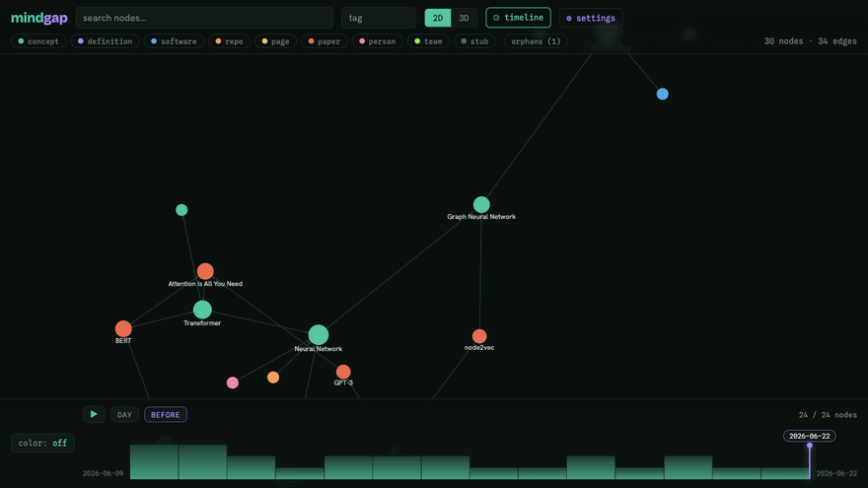Toggle the software type filter
Image resolution: width=868 pixels, height=488 pixels.
click(x=174, y=41)
